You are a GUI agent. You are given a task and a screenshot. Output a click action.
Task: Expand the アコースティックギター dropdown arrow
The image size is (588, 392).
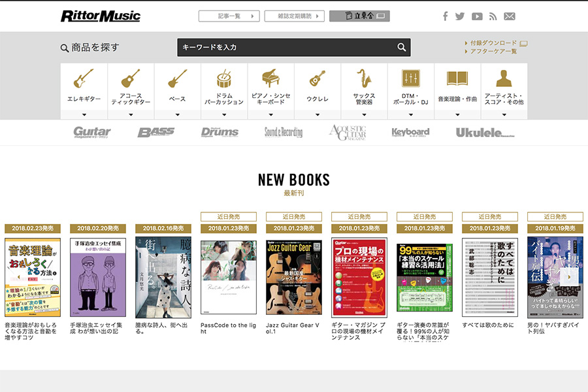pyautogui.click(x=131, y=115)
